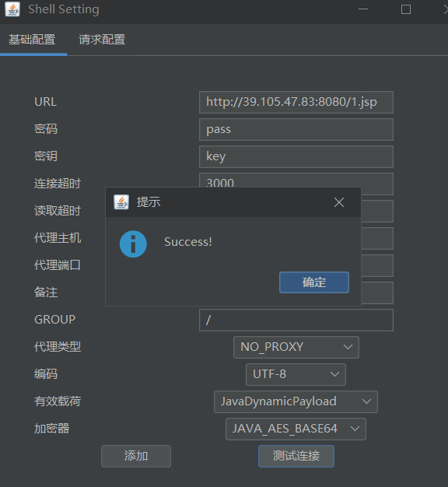Image resolution: width=448 pixels, height=487 pixels.
Task: Click the URL input field
Action: (296, 102)
